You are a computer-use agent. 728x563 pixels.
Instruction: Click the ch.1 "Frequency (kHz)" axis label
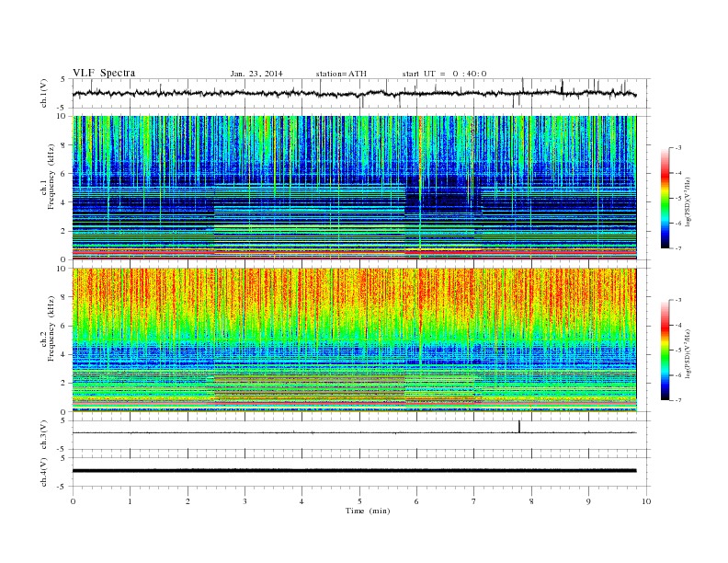pyautogui.click(x=51, y=177)
